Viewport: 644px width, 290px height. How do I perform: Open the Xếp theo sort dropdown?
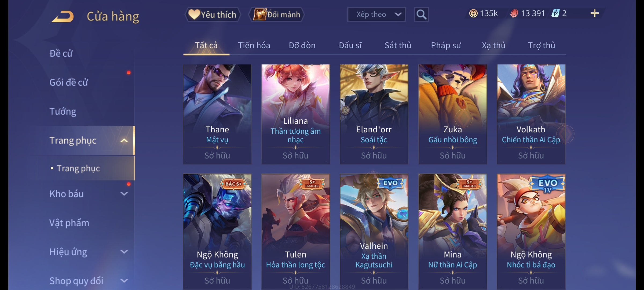click(x=376, y=15)
